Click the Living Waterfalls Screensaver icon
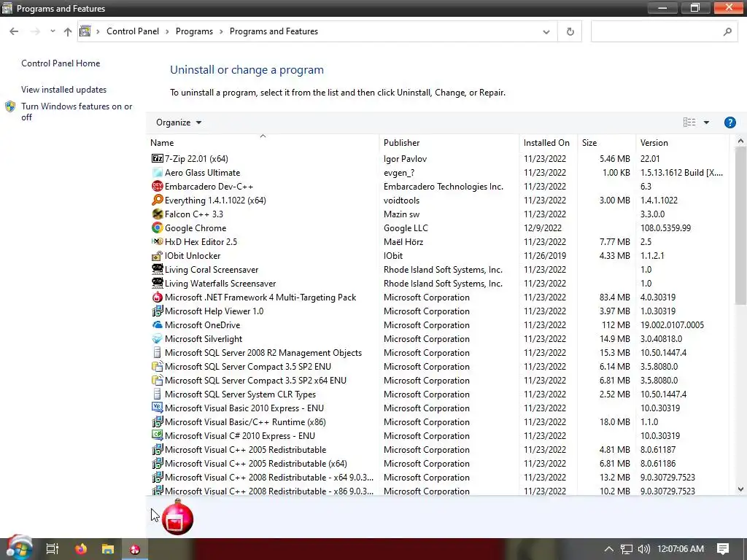 click(x=158, y=284)
